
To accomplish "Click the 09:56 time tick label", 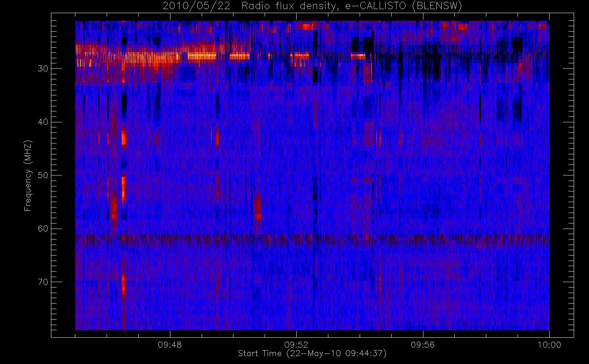I will pyautogui.click(x=423, y=345).
